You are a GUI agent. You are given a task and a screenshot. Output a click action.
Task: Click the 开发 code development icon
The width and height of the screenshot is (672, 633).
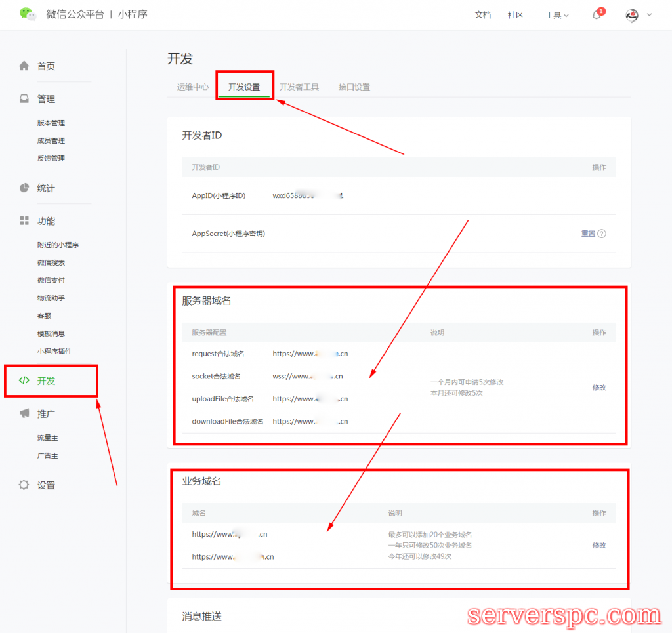coord(24,380)
